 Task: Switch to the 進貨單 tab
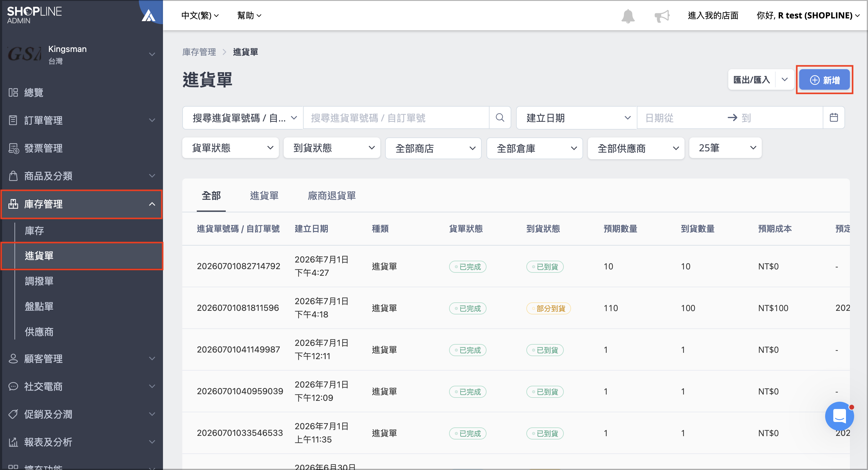(x=264, y=195)
